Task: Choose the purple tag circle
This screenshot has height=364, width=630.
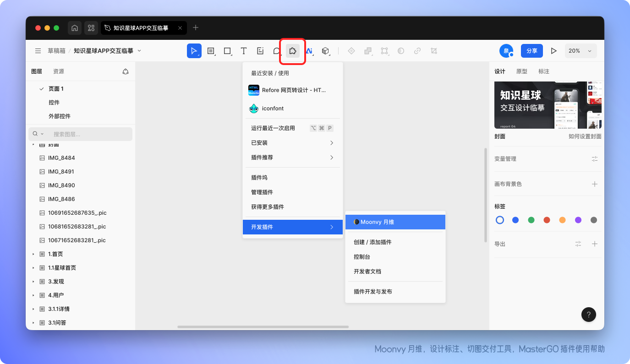Action: click(x=578, y=220)
